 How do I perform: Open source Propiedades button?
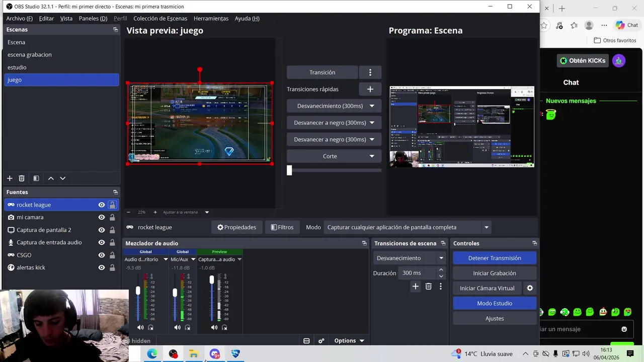236,227
